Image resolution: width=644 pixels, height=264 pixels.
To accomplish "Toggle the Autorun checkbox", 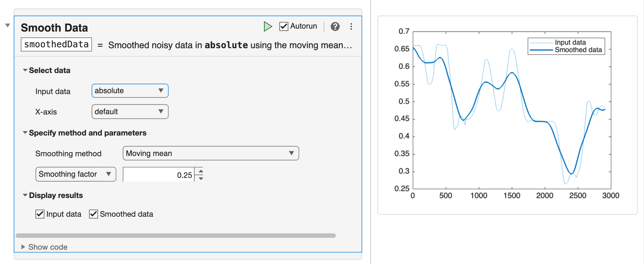I will click(284, 27).
